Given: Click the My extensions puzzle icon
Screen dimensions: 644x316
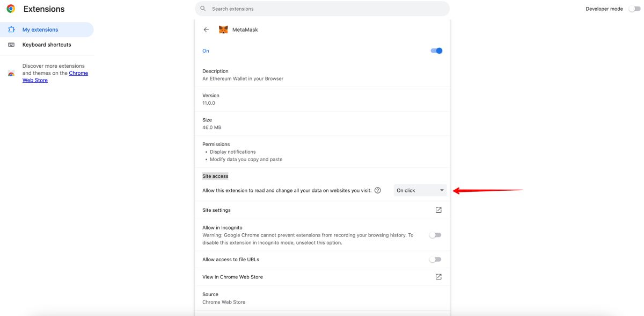Looking at the screenshot, I should [x=11, y=30].
